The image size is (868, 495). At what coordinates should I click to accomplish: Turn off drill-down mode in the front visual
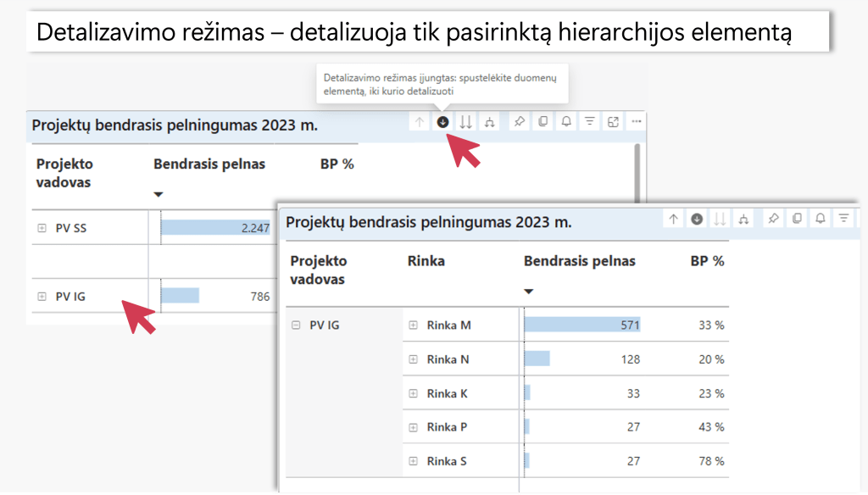697,219
